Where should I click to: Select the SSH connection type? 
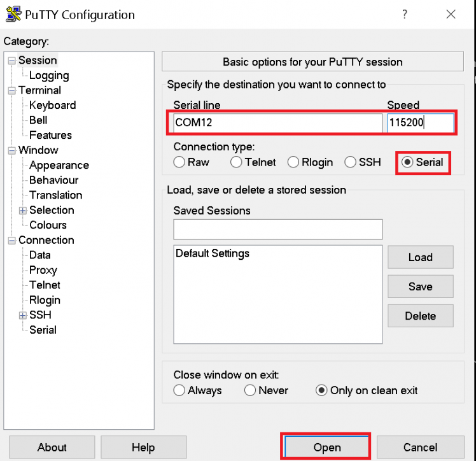pyautogui.click(x=351, y=162)
